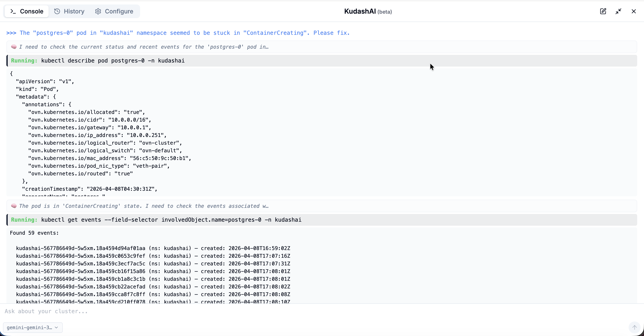The width and height of the screenshot is (644, 336).
Task: Click the creationTimestamp line
Action: pos(90,189)
